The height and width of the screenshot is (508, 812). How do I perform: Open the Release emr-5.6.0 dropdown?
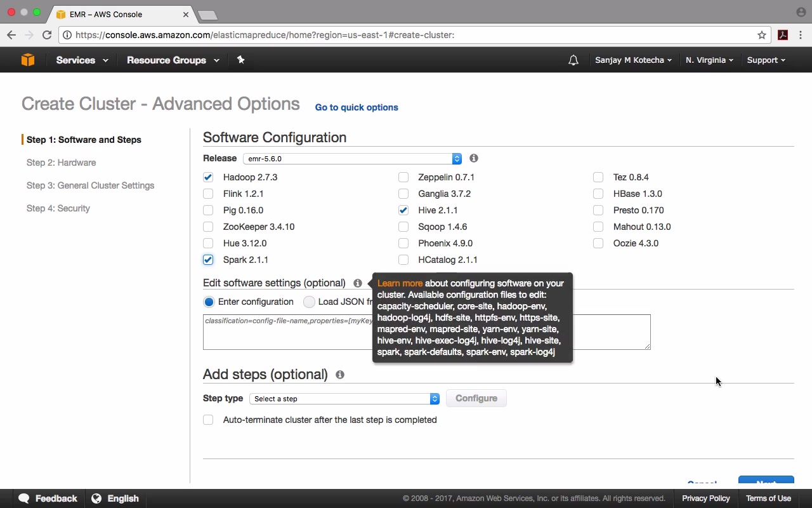click(x=352, y=159)
